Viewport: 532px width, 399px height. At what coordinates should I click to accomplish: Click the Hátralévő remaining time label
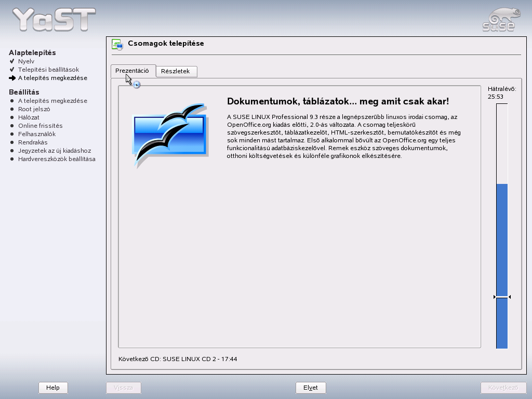click(x=502, y=89)
